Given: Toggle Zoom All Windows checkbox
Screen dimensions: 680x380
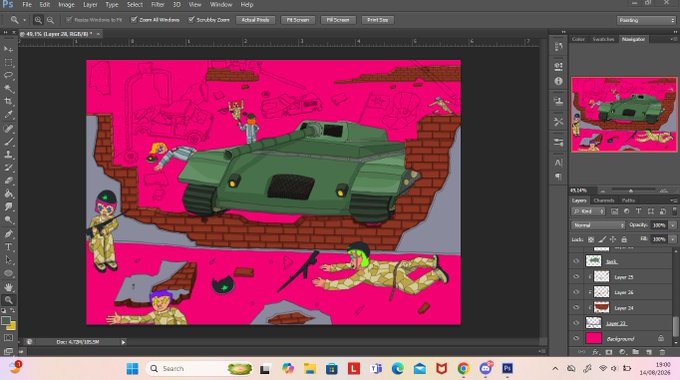Looking at the screenshot, I should click(x=134, y=20).
